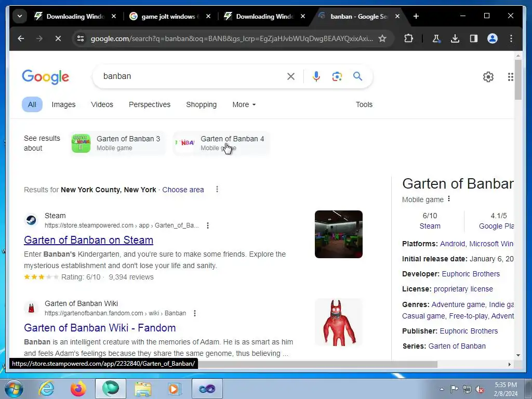Image resolution: width=532 pixels, height=399 pixels.
Task: Toggle the side panel icon
Action: [474, 38]
